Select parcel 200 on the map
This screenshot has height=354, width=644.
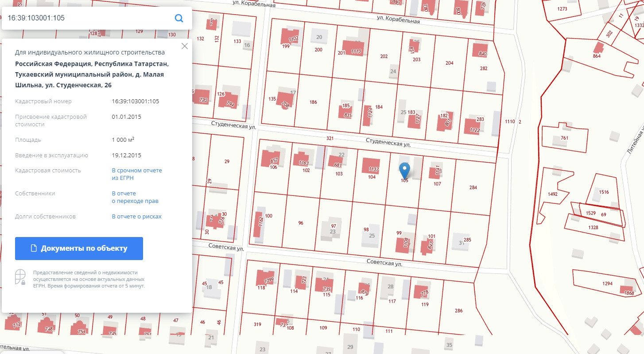point(318,50)
